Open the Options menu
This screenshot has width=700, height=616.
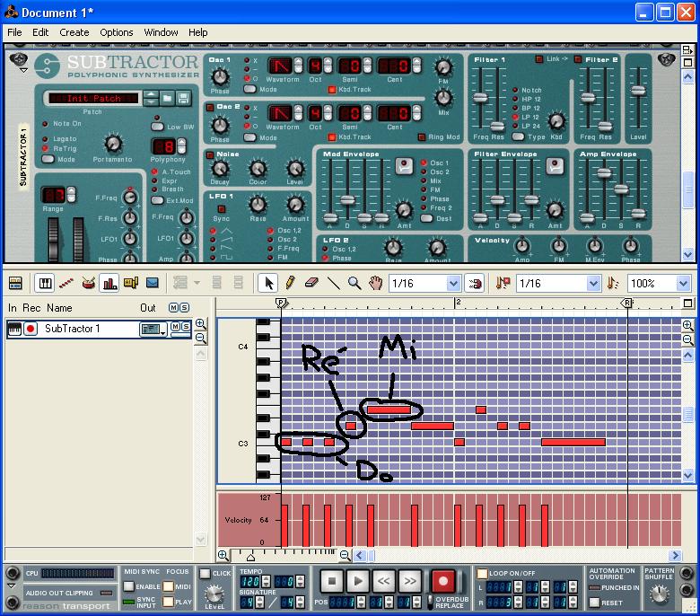116,32
